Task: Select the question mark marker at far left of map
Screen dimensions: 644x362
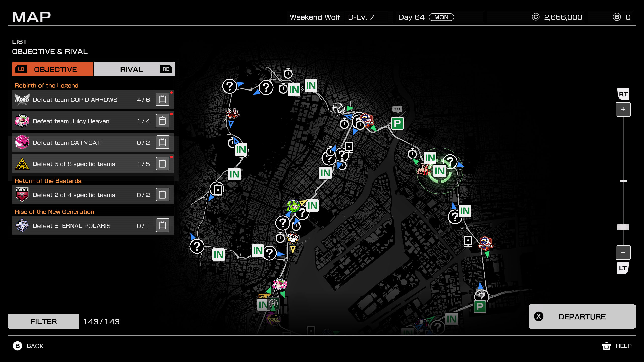Action: click(x=197, y=247)
